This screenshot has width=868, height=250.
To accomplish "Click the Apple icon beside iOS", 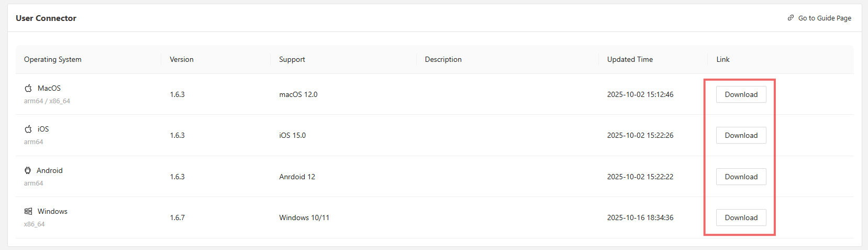I will point(28,129).
